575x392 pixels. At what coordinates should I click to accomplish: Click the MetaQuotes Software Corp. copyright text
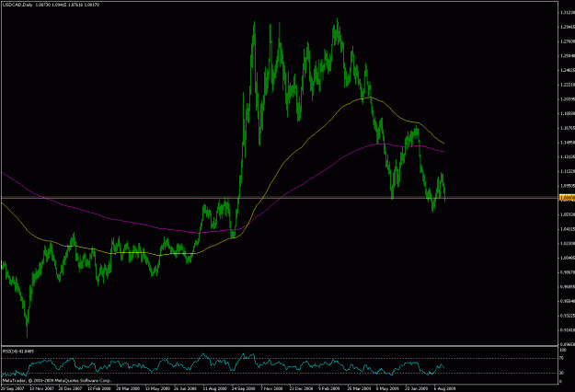pyautogui.click(x=56, y=381)
